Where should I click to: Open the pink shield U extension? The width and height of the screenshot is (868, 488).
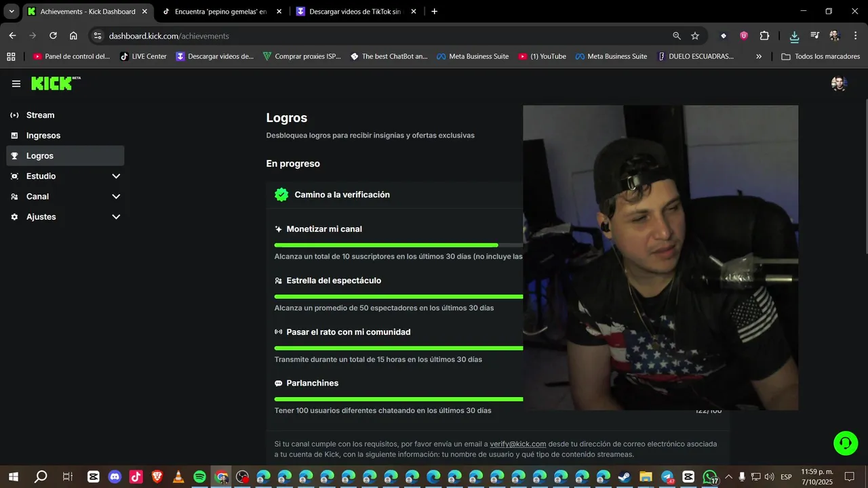pos(744,36)
